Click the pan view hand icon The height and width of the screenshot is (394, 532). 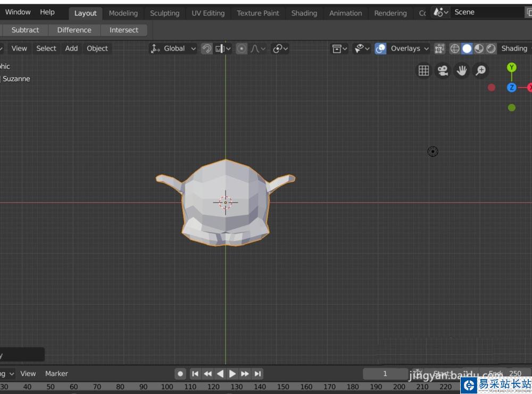[461, 71]
